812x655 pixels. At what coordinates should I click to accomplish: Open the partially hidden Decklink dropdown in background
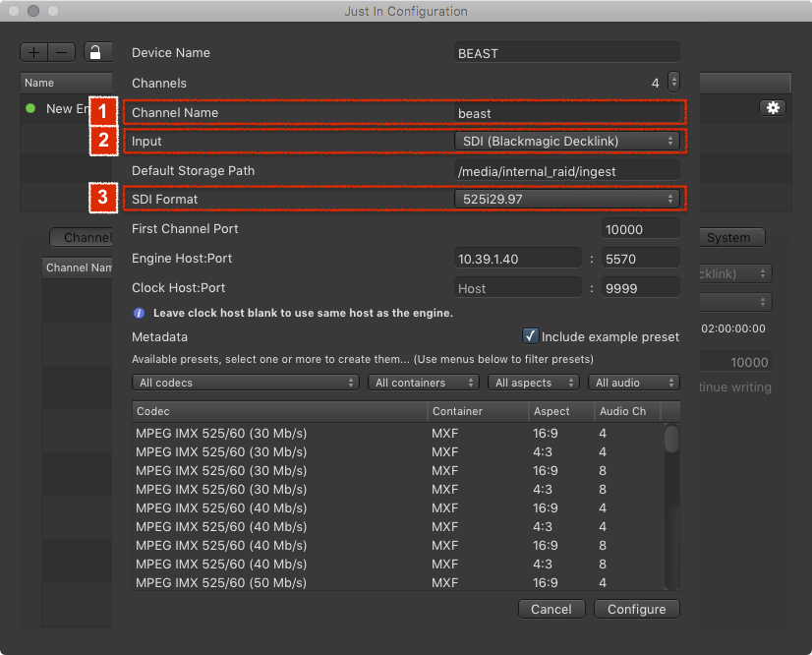(735, 273)
